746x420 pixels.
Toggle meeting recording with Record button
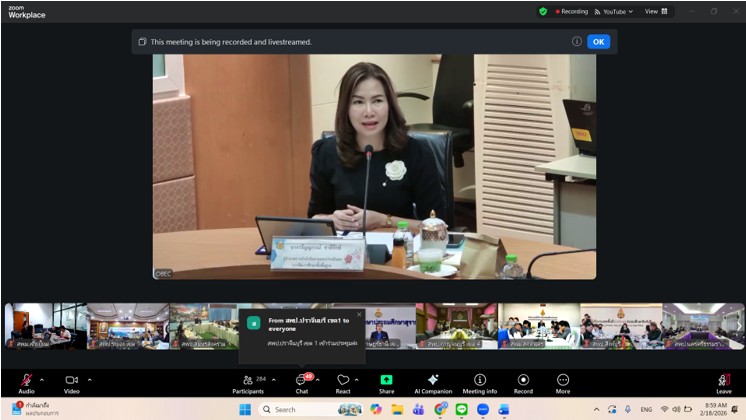(523, 381)
